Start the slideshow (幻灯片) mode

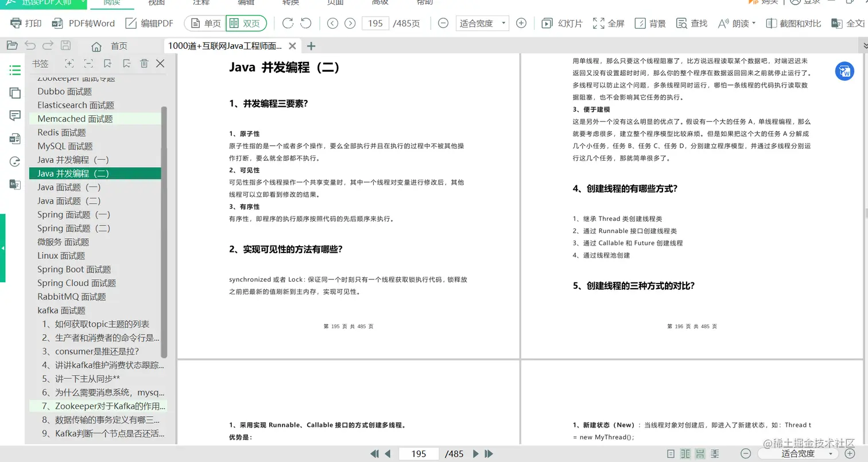(562, 24)
